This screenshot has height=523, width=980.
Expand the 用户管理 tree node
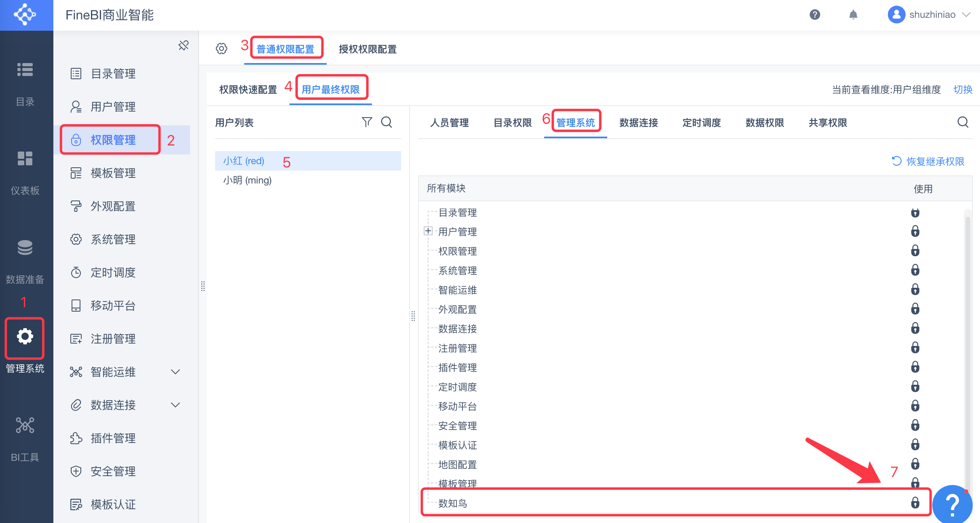coord(428,231)
